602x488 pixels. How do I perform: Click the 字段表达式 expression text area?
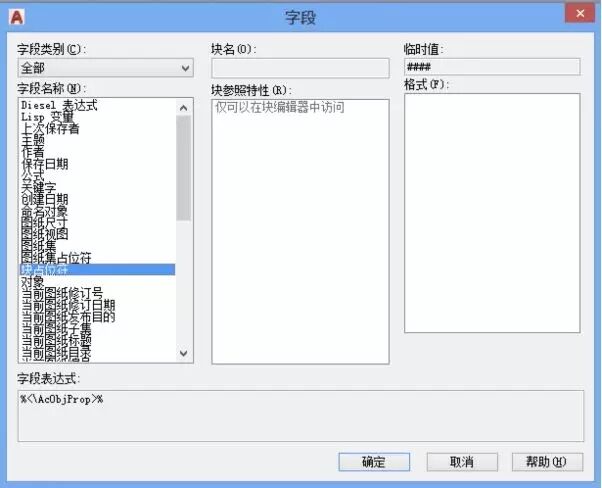(x=300, y=415)
